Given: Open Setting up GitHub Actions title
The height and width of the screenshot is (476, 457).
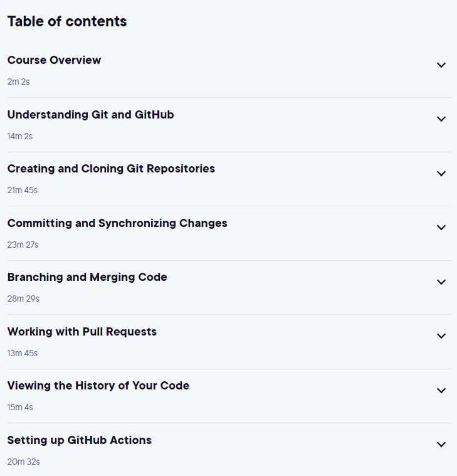Looking at the screenshot, I should pos(79,440).
